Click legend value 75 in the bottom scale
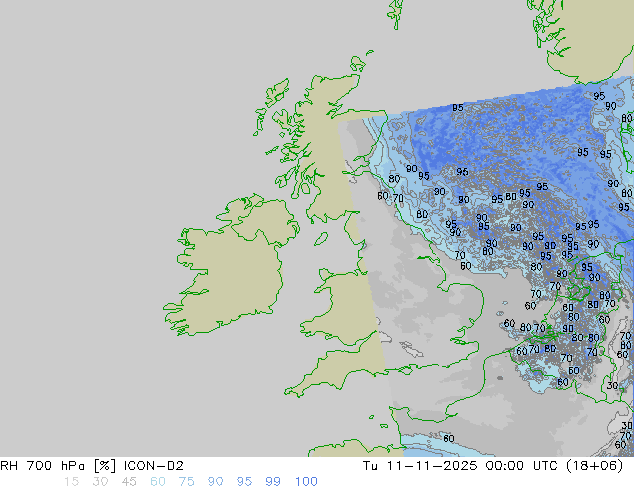 click(x=186, y=482)
